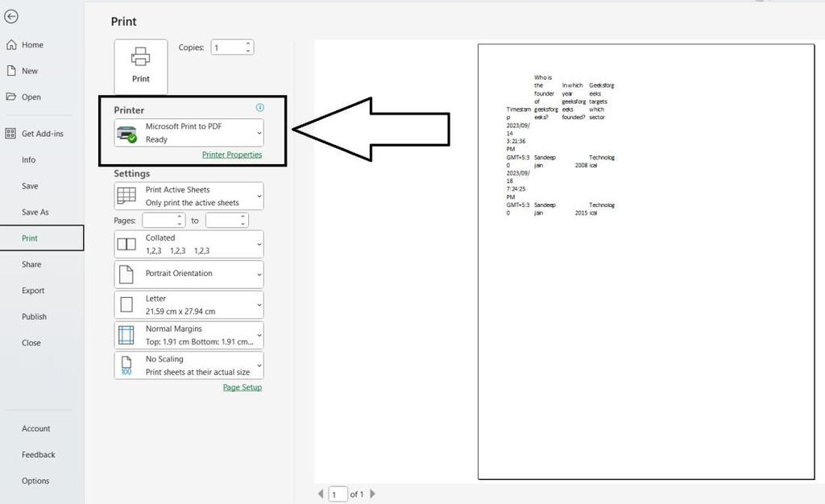The image size is (825, 504).
Task: Open the Normal Margins dropdown
Action: [x=189, y=335]
